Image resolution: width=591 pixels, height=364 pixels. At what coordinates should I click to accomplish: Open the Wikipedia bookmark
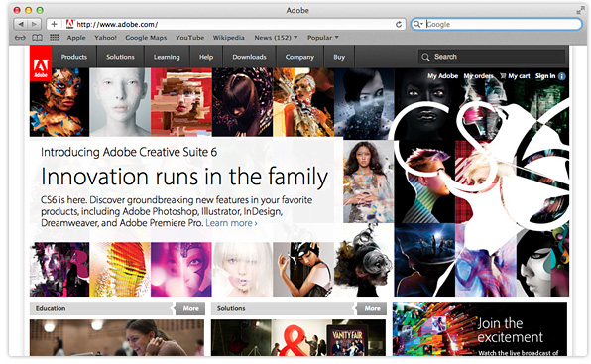(x=228, y=38)
